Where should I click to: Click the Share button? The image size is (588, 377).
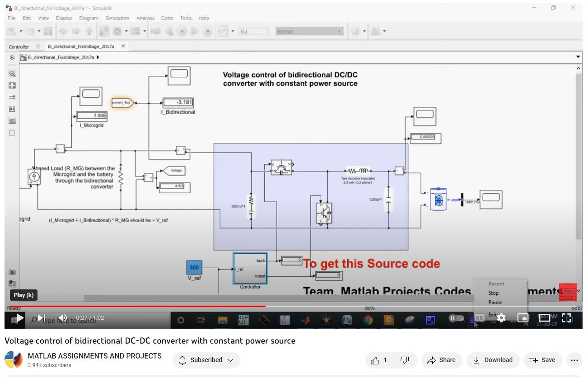coord(441,360)
